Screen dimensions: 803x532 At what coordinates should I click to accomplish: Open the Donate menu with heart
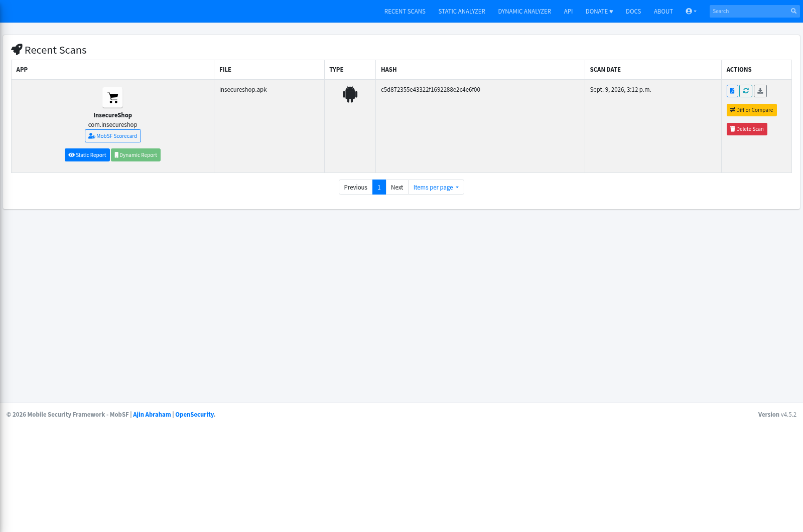pyautogui.click(x=599, y=11)
